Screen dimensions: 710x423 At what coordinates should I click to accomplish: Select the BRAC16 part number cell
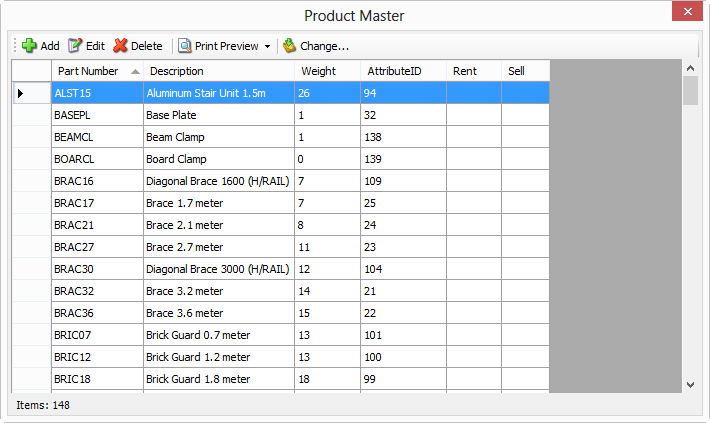click(97, 181)
